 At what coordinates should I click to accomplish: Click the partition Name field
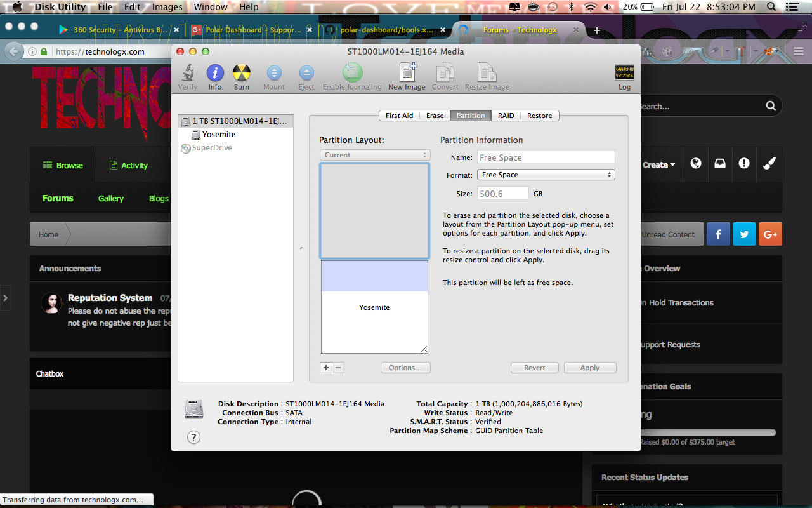[546, 157]
